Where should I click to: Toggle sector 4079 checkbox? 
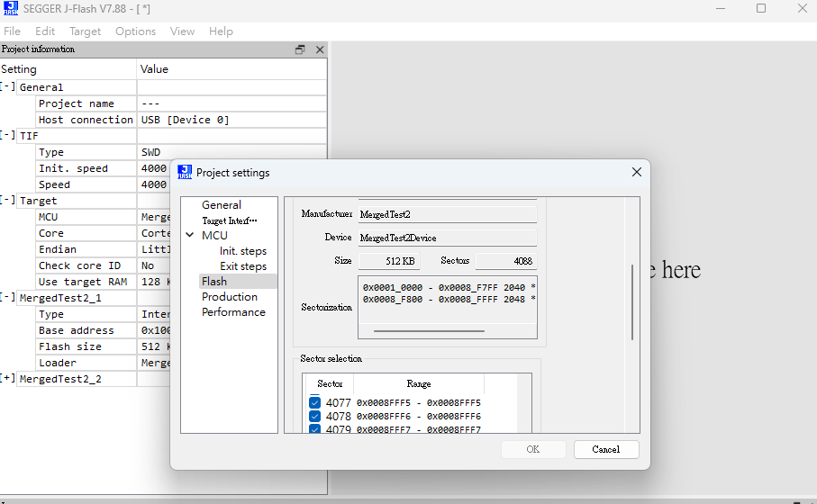pyautogui.click(x=314, y=429)
